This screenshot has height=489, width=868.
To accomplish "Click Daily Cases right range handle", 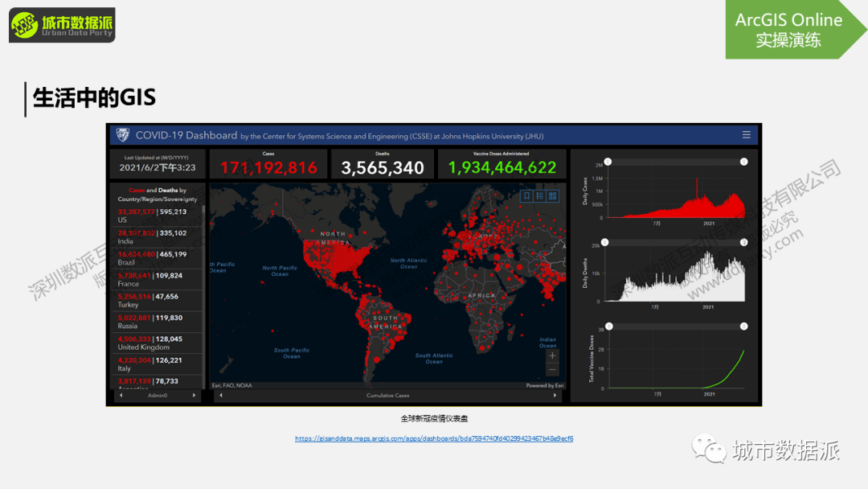I will 744,162.
